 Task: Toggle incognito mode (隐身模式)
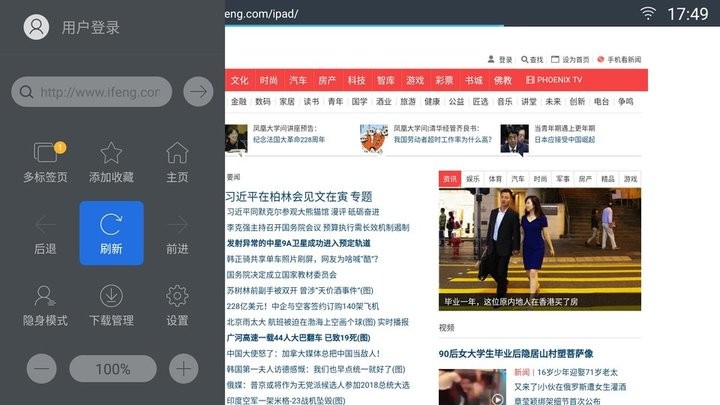[x=45, y=297]
